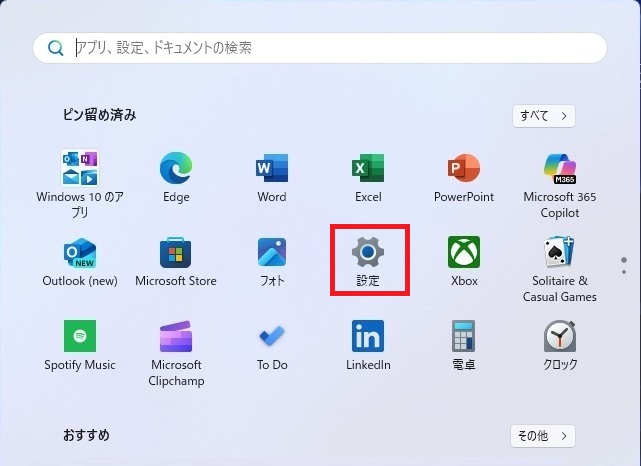Image resolution: width=641 pixels, height=466 pixels.
Task: Go to next pinned page using side dots
Action: [x=624, y=272]
